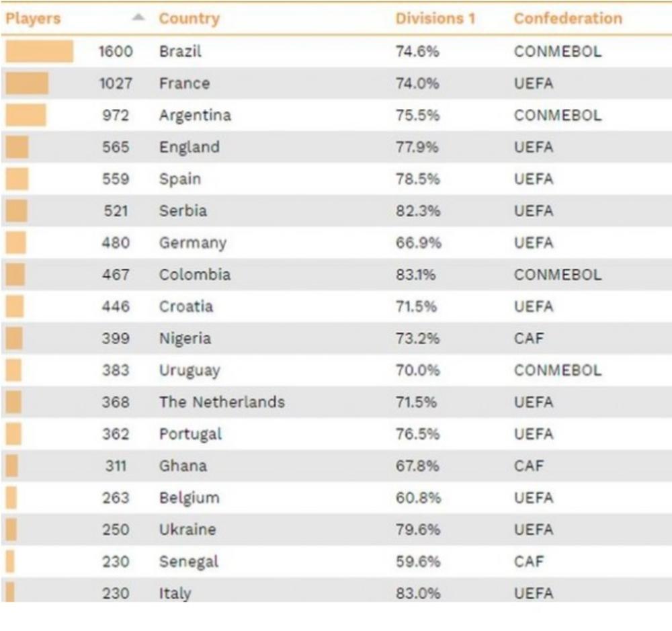Sort table by Players column header
This screenshot has height=631, width=672.
(33, 19)
